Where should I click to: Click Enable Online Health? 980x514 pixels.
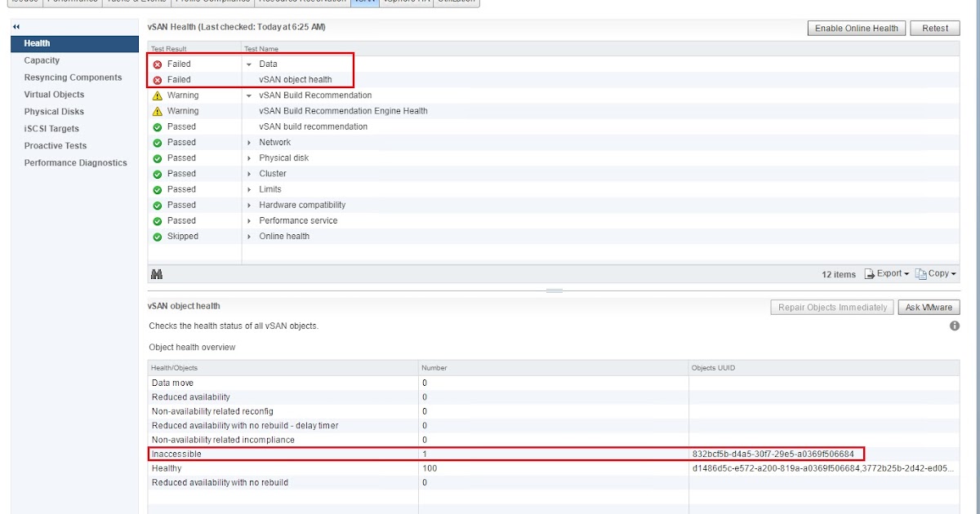point(856,27)
